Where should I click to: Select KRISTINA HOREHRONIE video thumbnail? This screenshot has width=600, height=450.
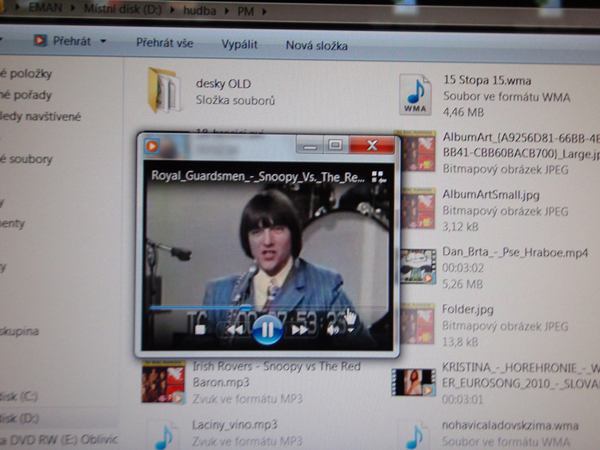[414, 382]
